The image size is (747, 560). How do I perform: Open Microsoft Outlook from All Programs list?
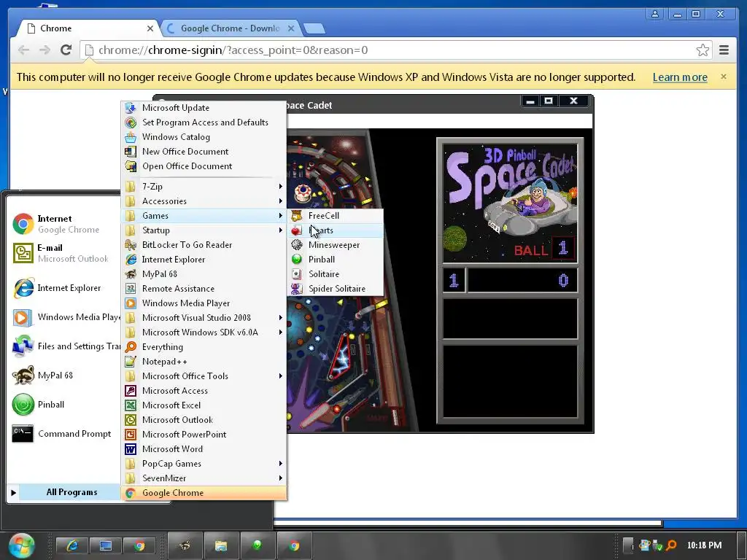[x=204, y=420]
